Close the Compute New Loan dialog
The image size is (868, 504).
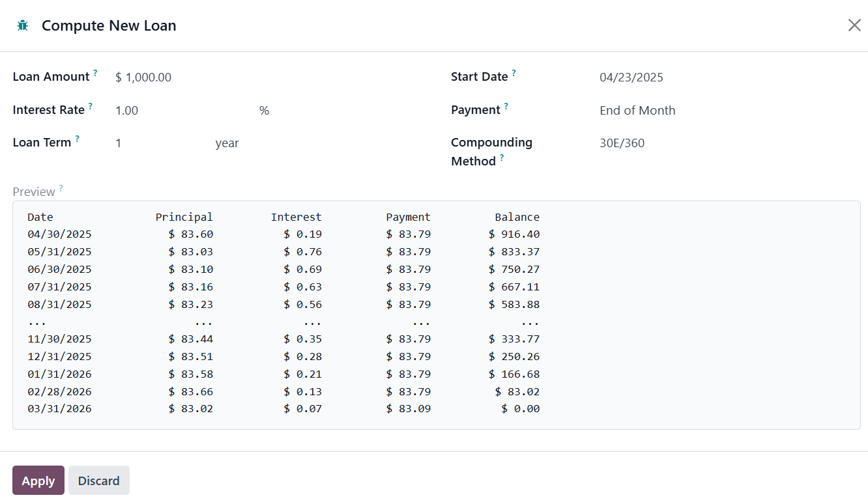(x=854, y=25)
